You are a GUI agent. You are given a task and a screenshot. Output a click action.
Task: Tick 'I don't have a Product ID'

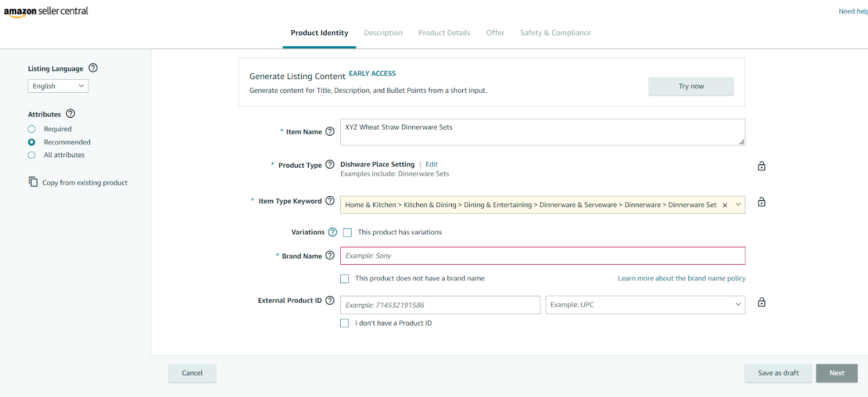344,323
